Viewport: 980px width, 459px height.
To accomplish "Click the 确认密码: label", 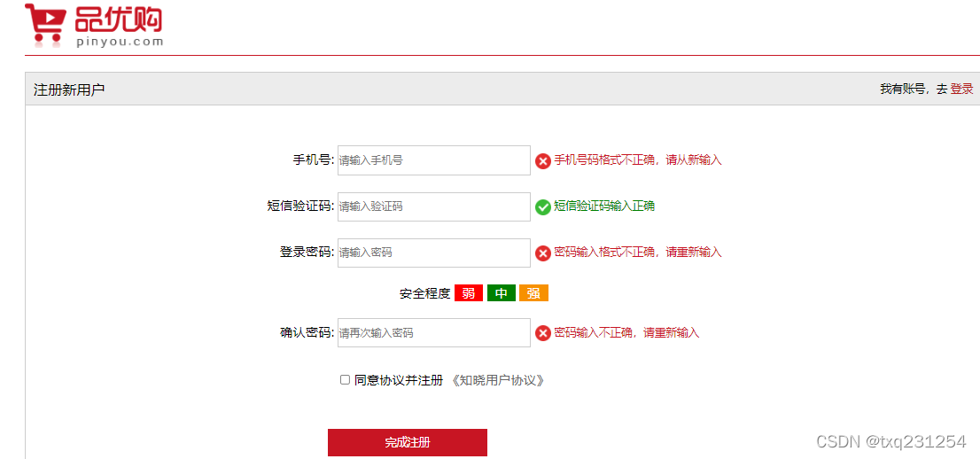I will pos(307,332).
